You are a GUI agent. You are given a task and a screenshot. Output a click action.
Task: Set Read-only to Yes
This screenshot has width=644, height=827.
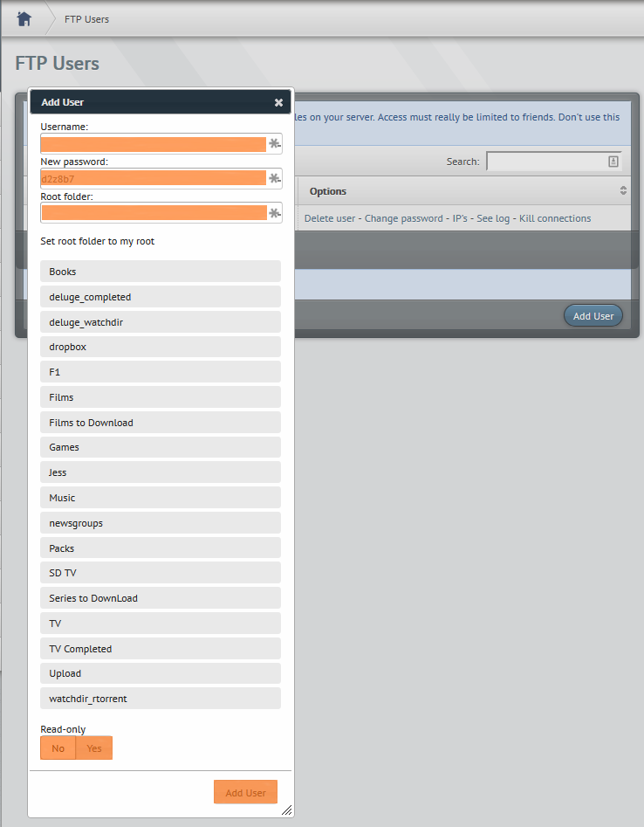click(x=94, y=748)
